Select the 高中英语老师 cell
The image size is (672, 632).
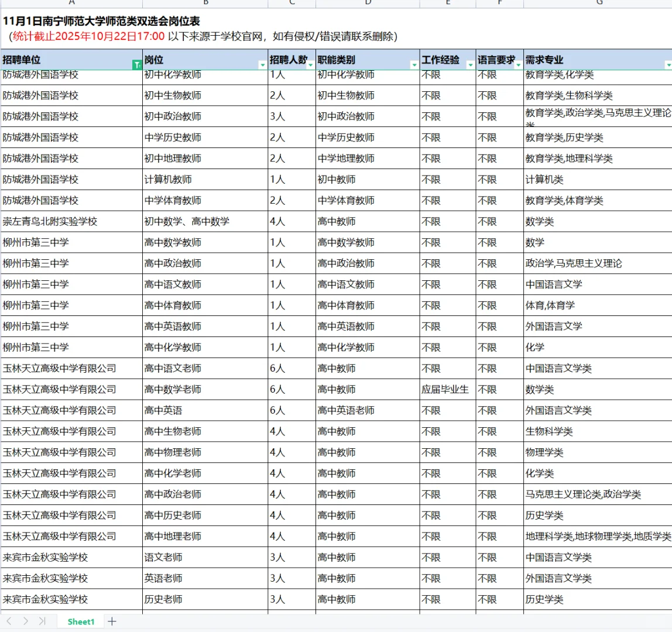(x=368, y=410)
